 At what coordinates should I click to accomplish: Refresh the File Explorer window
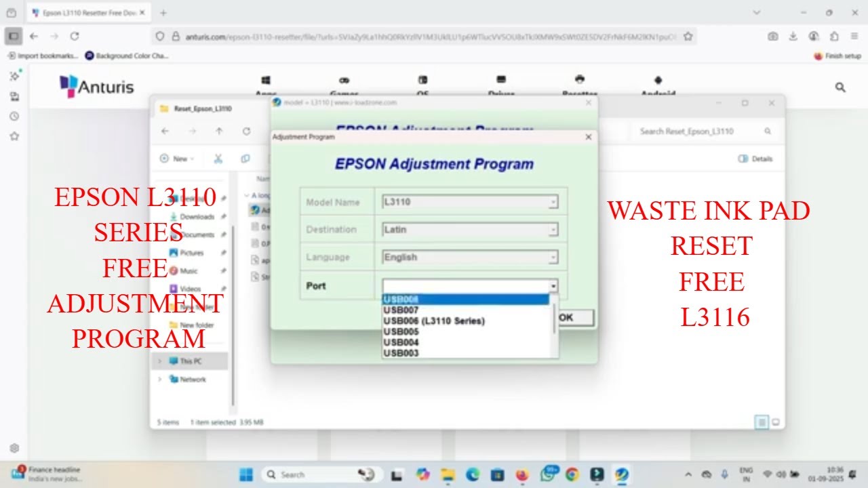pos(246,131)
